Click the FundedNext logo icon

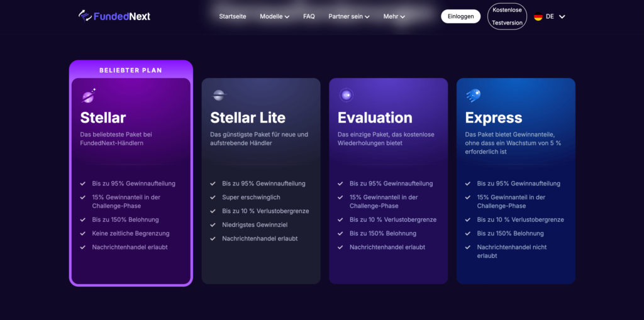(x=85, y=16)
